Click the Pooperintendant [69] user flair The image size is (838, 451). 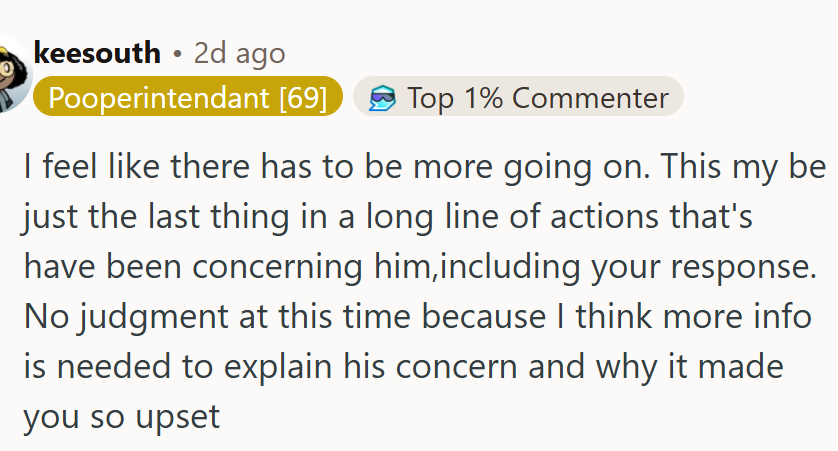(x=188, y=98)
